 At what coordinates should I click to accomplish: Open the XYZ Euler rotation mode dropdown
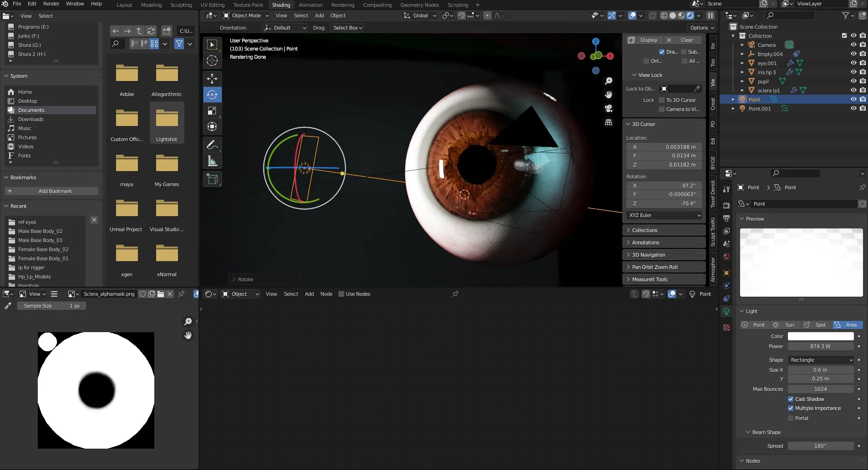click(x=664, y=215)
